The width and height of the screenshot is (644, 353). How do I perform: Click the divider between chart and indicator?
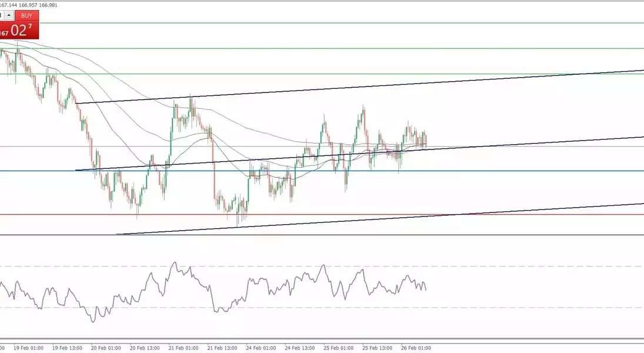353,235
